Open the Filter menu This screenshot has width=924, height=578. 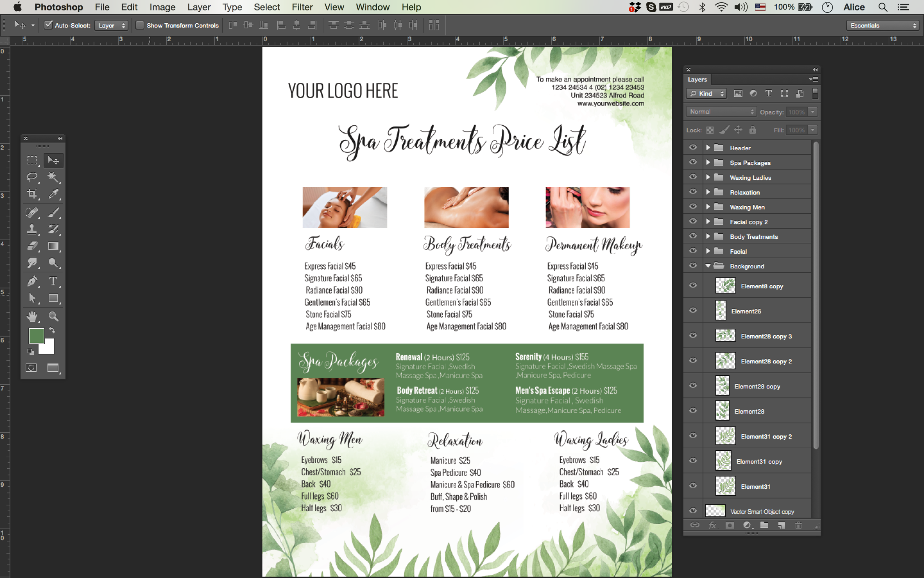pos(302,7)
